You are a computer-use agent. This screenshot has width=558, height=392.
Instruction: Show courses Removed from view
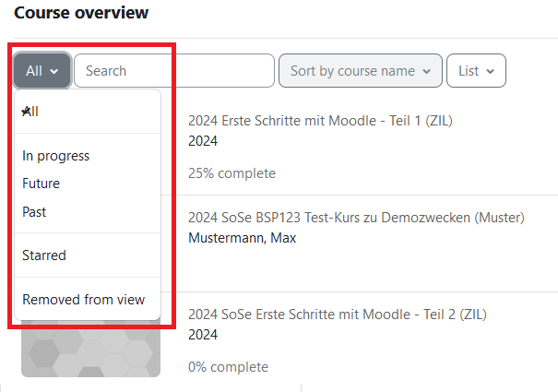tap(84, 300)
